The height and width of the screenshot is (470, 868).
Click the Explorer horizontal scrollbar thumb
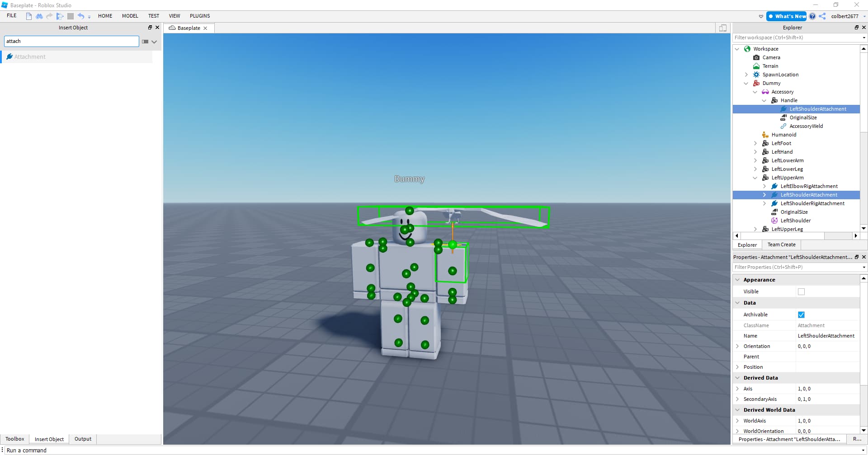(x=783, y=235)
